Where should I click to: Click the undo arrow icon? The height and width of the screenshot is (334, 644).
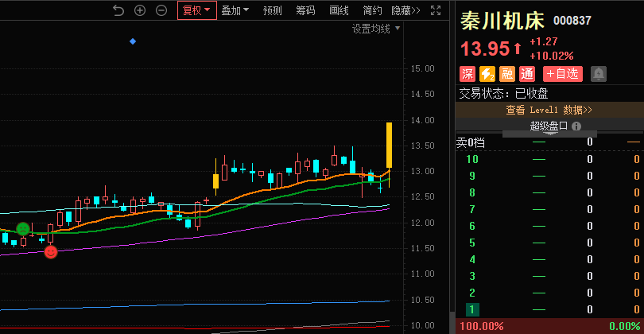[x=118, y=10]
